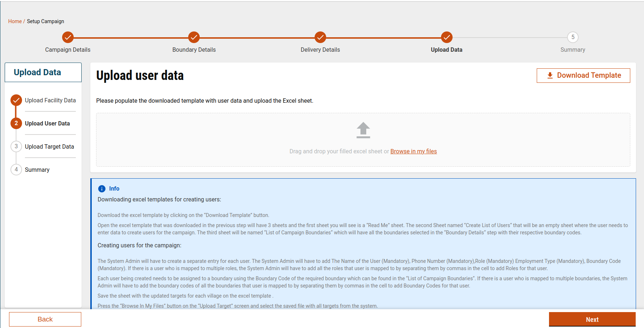Click the Campaign Details completed step checkmark
The width and height of the screenshot is (644, 328).
point(68,37)
